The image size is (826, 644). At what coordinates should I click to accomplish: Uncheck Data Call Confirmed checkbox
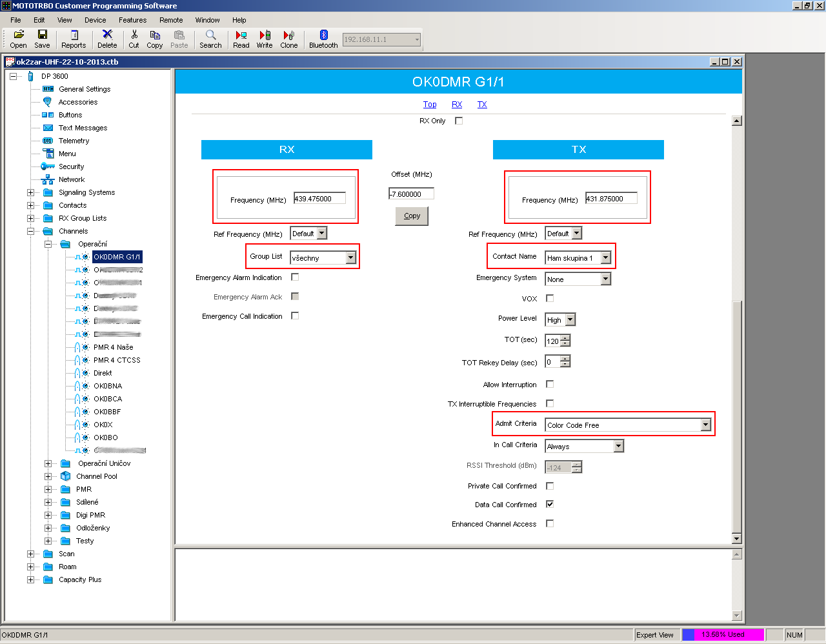click(550, 504)
